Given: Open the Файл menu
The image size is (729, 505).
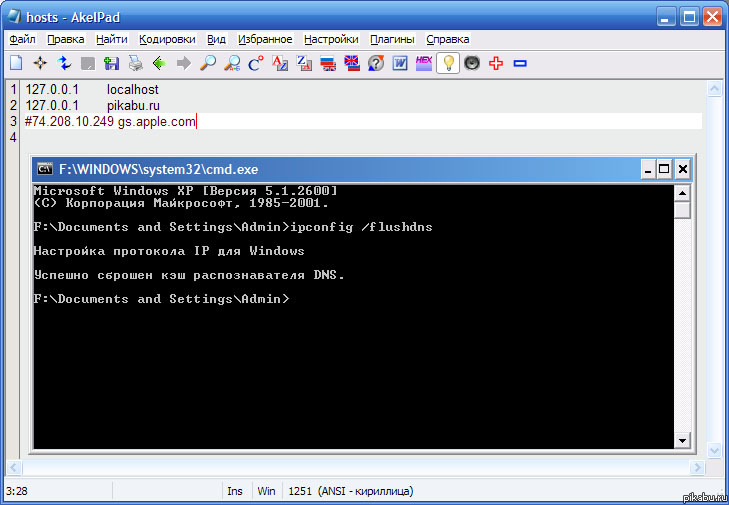Looking at the screenshot, I should (x=22, y=39).
